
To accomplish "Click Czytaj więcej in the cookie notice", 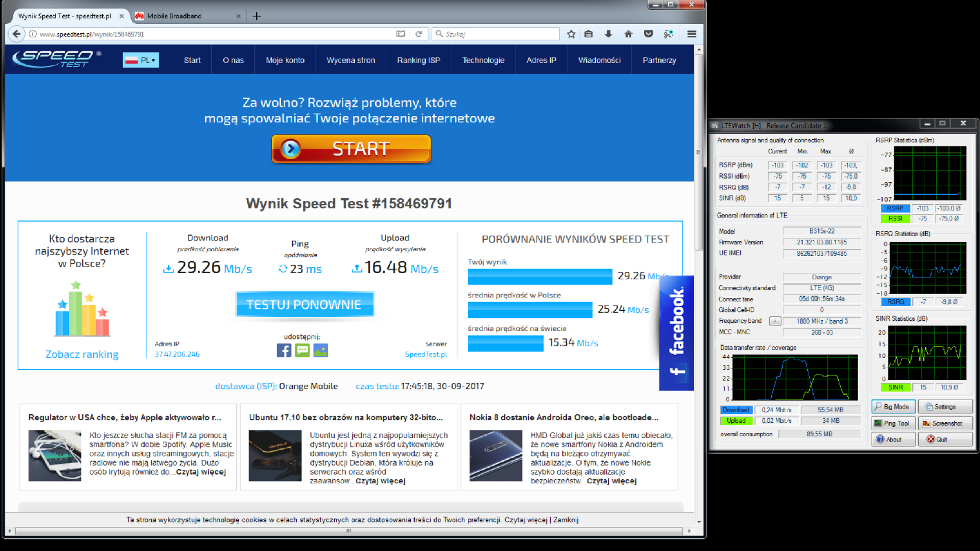I will (526, 520).
